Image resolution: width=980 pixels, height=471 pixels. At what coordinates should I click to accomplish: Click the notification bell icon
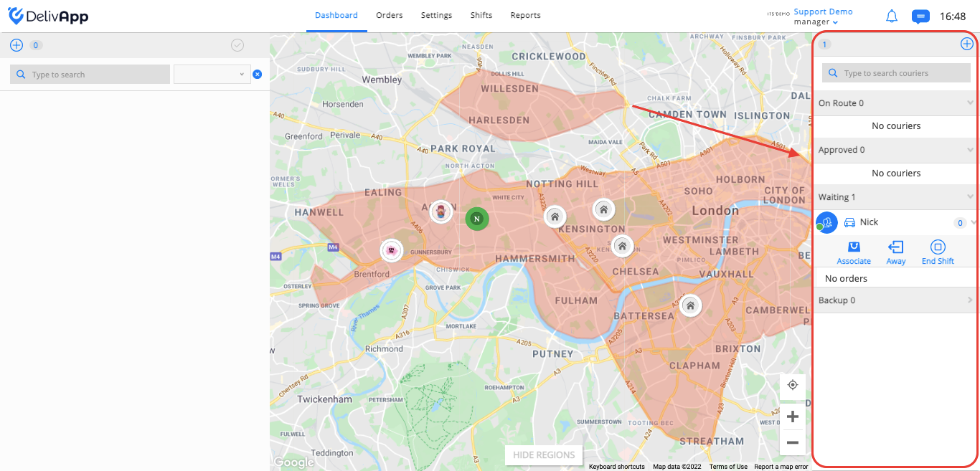pyautogui.click(x=892, y=16)
